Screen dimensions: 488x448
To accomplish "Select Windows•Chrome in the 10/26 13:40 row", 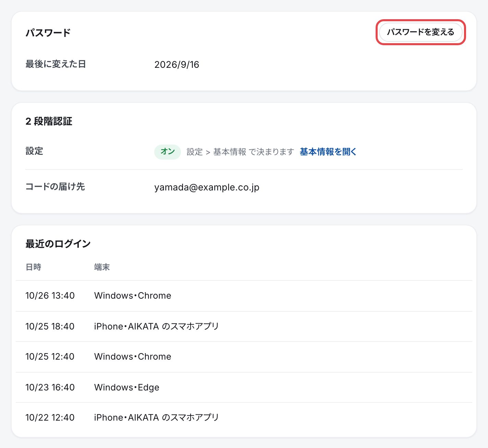I will (133, 296).
